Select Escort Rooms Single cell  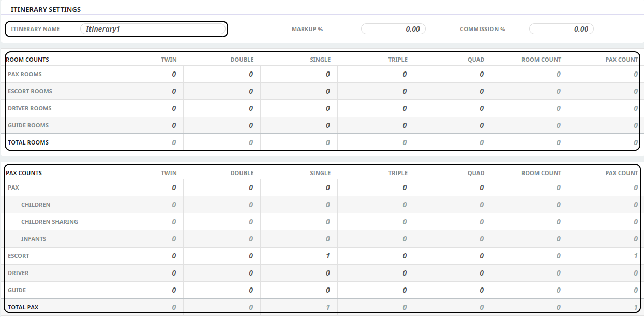coord(299,91)
